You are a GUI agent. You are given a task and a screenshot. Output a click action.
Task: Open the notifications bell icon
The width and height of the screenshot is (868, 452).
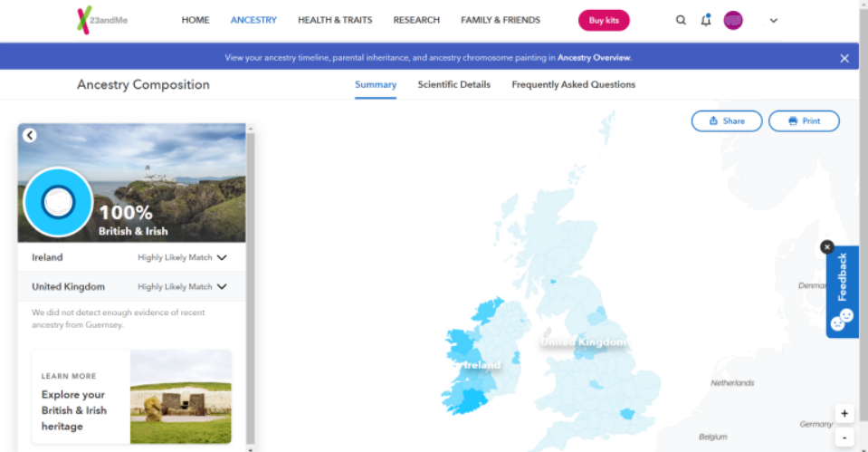[706, 21]
